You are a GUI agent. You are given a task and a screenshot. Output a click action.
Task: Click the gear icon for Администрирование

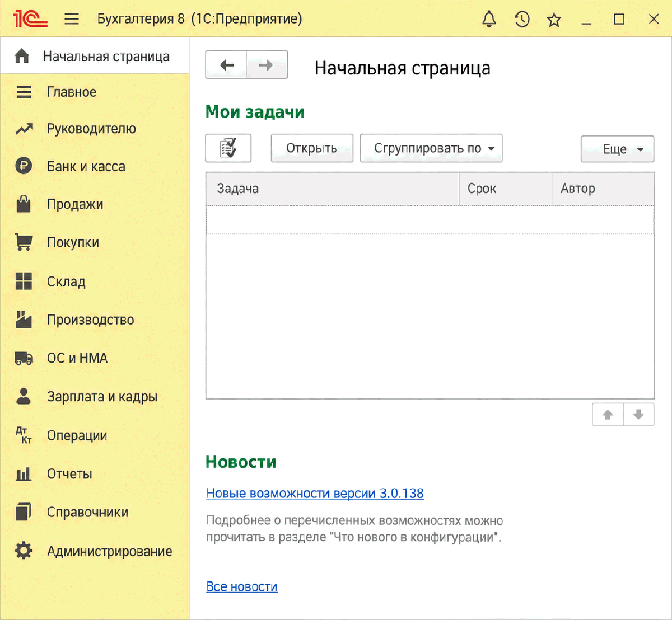click(x=24, y=551)
